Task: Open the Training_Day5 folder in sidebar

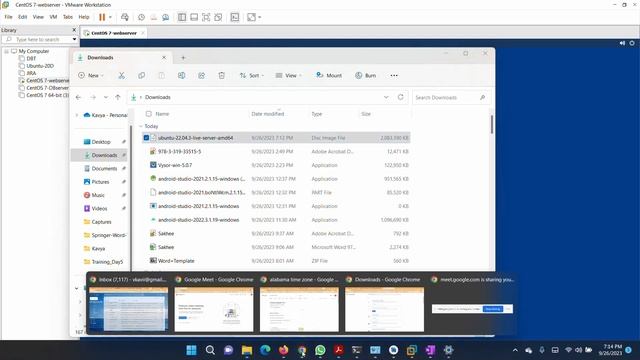Action: click(107, 262)
